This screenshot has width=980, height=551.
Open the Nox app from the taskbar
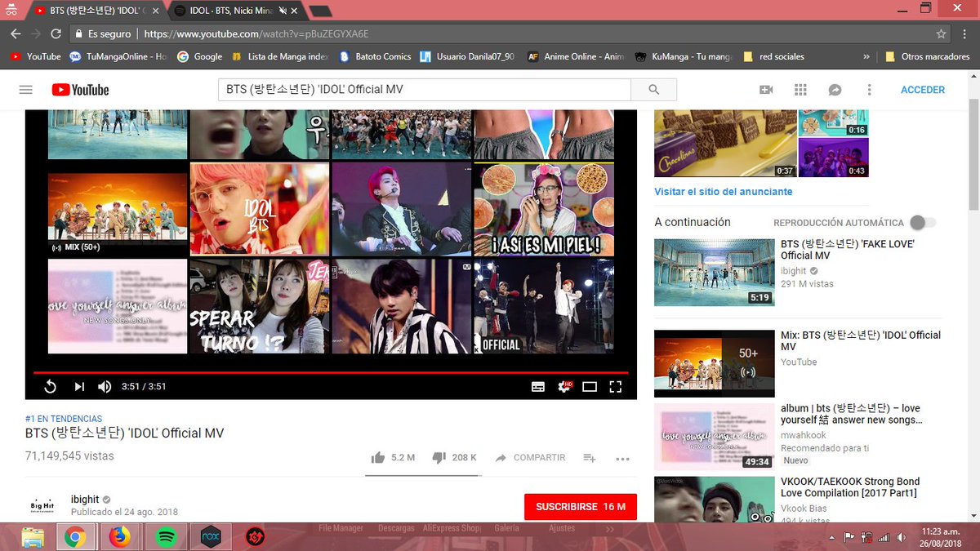[x=211, y=537]
